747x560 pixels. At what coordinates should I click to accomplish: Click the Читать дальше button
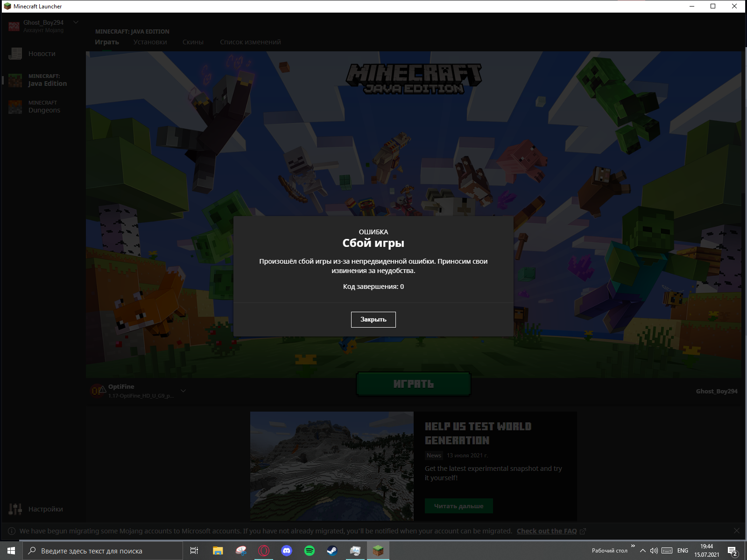click(458, 506)
